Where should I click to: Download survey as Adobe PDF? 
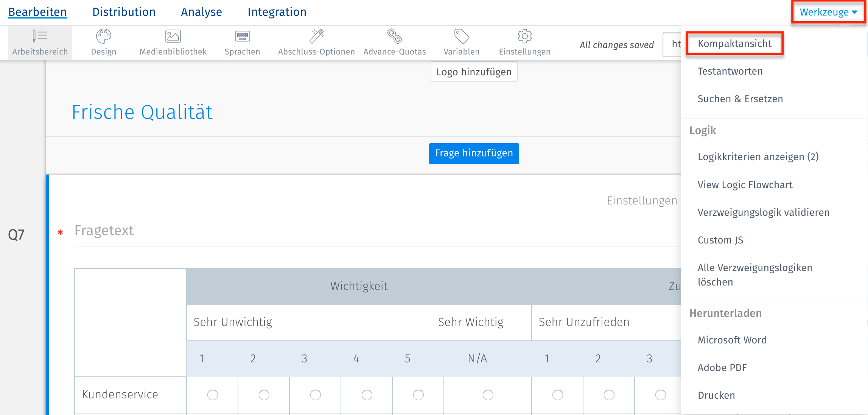(x=722, y=368)
